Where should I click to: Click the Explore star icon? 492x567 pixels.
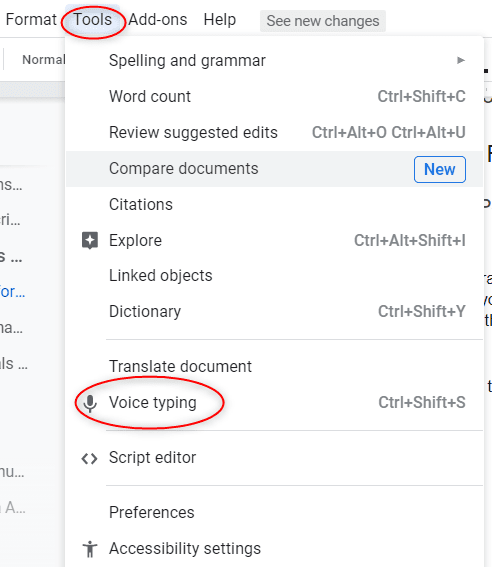click(90, 240)
